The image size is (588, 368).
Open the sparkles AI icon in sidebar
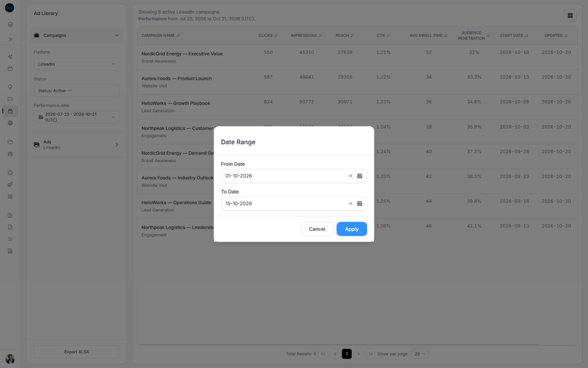coord(10,57)
